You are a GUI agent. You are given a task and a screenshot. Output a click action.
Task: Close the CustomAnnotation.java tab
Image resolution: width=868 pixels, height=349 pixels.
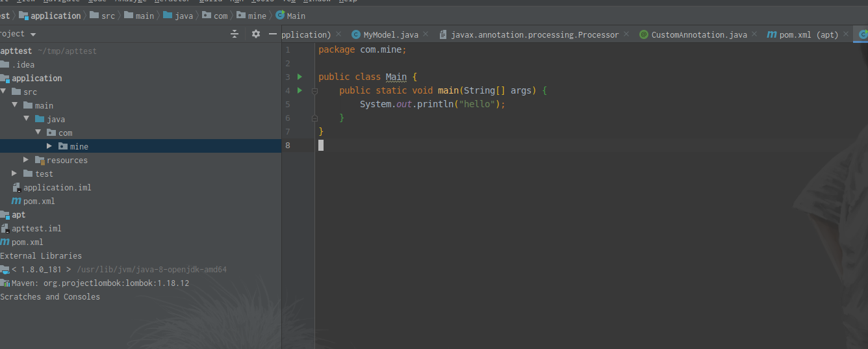(754, 34)
